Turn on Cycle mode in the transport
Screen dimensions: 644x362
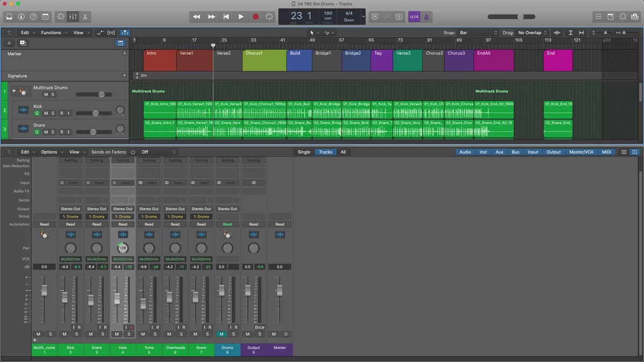(x=269, y=17)
